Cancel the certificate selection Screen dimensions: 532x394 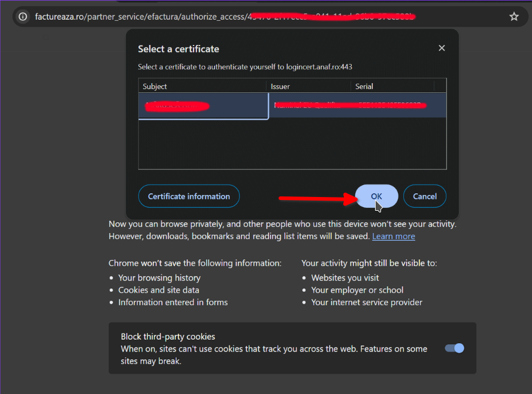coord(425,196)
